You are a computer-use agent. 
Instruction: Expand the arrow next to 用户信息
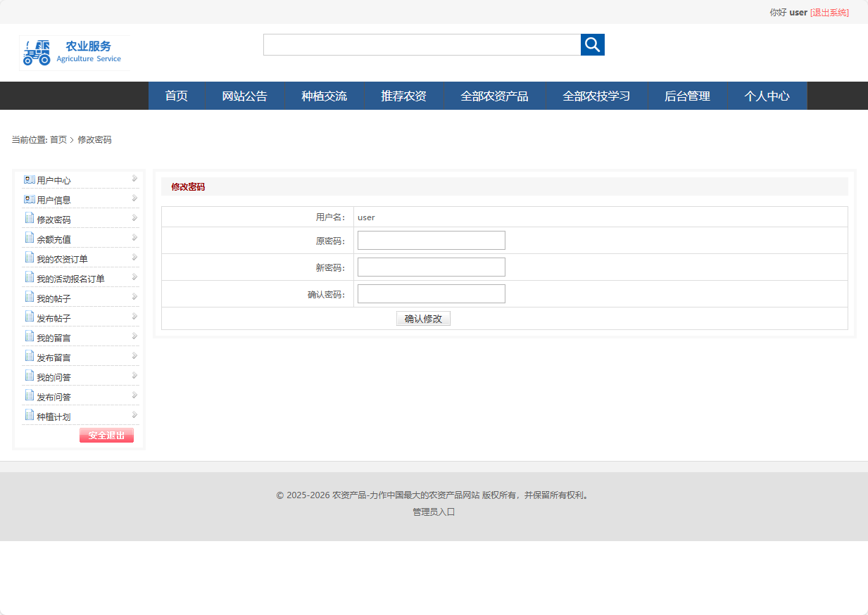(134, 198)
